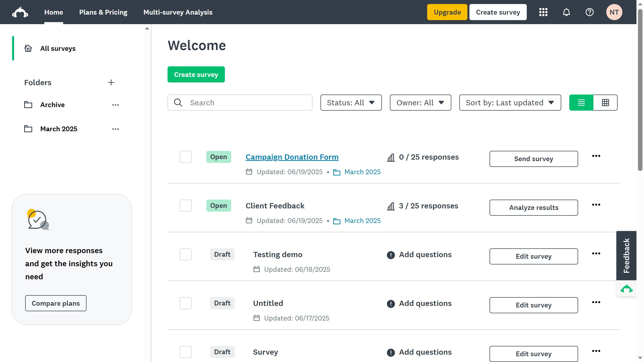Tick the checkbox for Testing demo draft

185,254
